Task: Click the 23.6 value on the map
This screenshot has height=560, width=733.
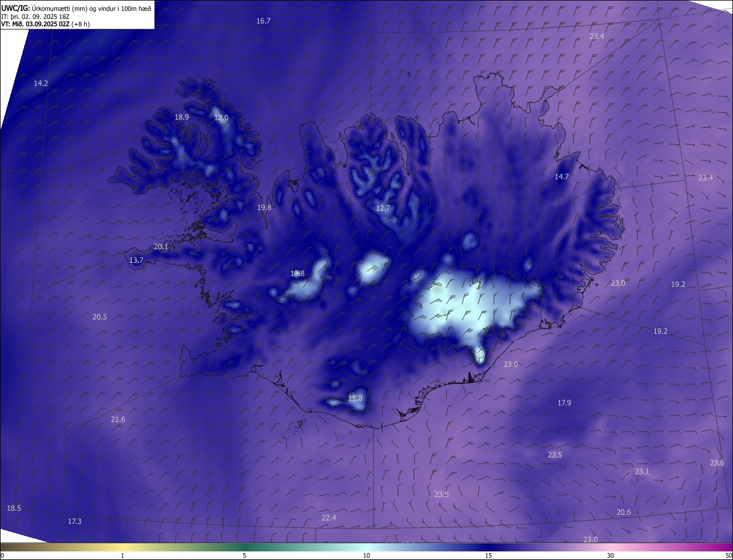Action: tap(717, 463)
